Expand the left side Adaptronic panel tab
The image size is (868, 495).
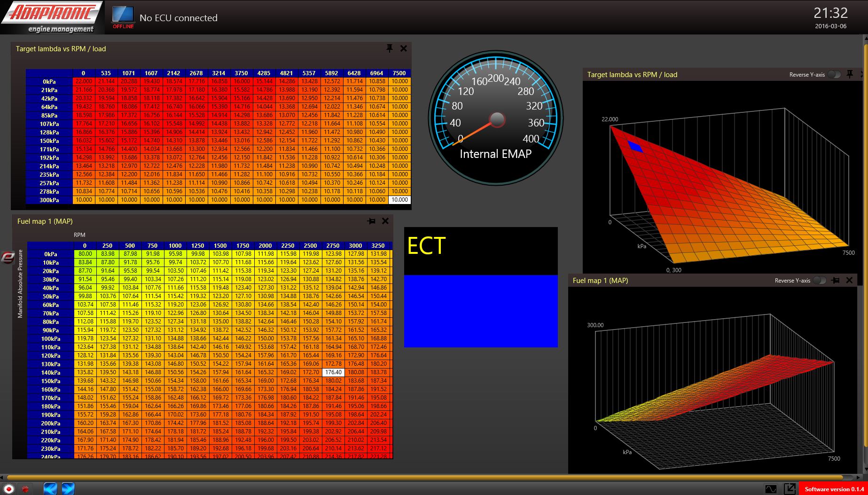click(x=7, y=258)
